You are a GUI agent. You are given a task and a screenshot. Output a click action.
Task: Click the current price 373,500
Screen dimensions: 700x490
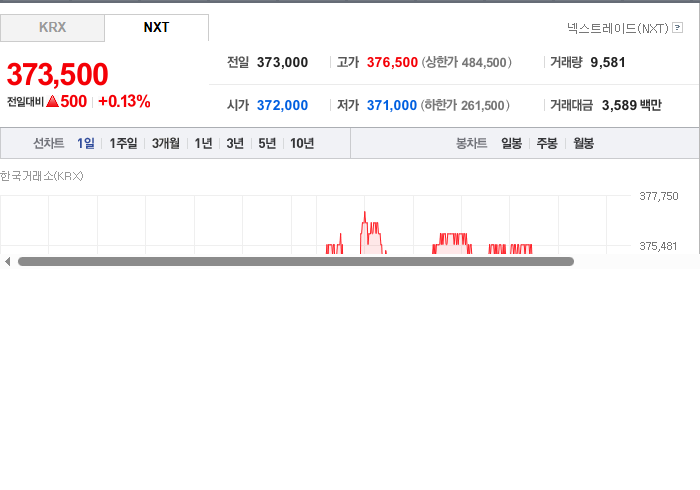click(58, 74)
